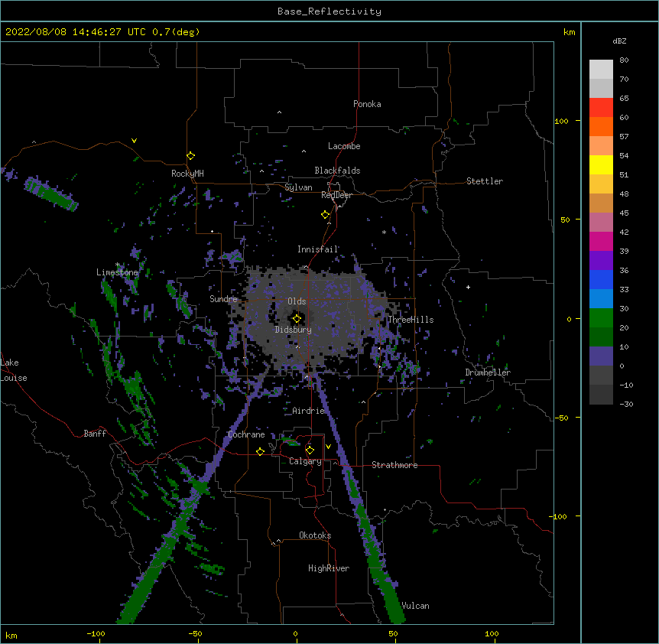Image resolution: width=659 pixels, height=644 pixels.
Task: Click the dBZ legend heading
Action: [x=619, y=41]
